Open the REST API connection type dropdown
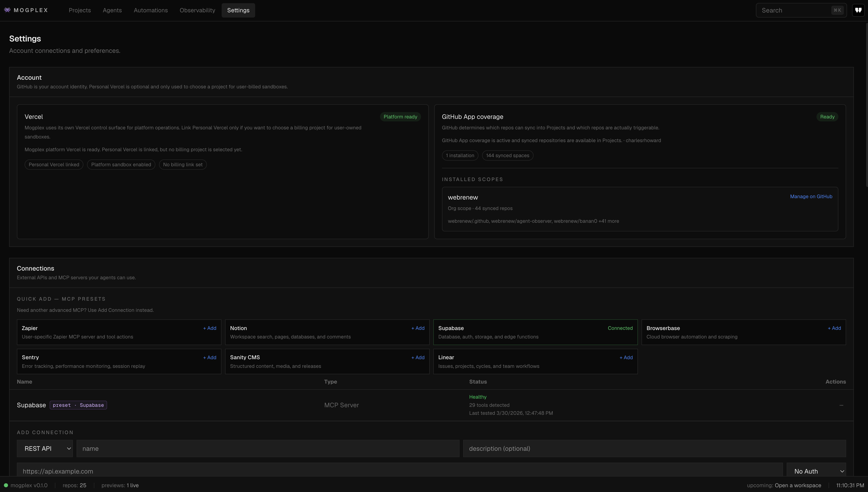The width and height of the screenshot is (868, 492). tap(45, 448)
